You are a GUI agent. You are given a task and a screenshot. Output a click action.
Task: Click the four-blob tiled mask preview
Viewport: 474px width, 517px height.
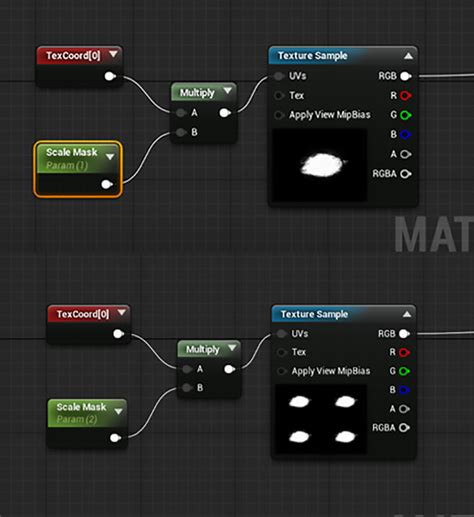[321, 419]
